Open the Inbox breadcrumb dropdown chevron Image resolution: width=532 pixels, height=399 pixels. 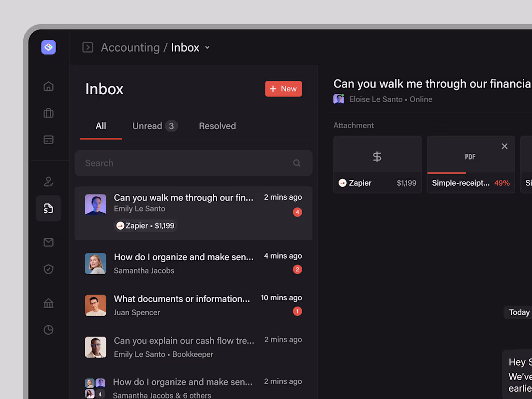(x=207, y=47)
